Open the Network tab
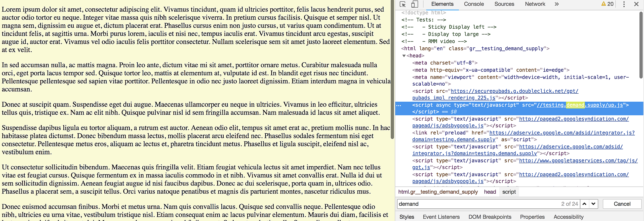This screenshot has width=644, height=221. tap(535, 4)
